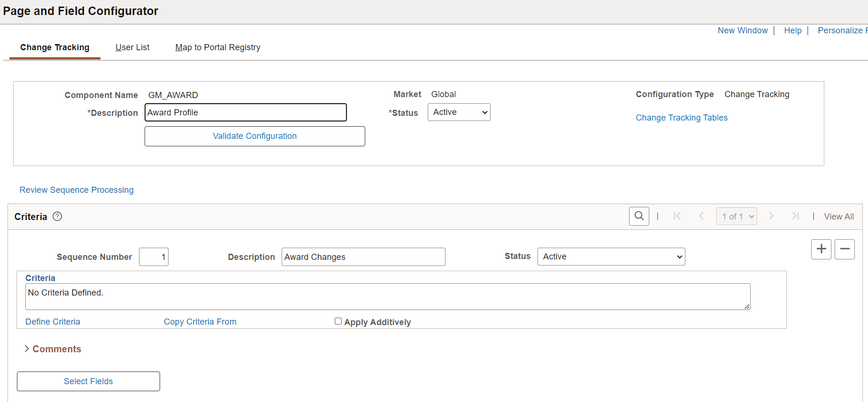
Task: Go to first criteria row arrow
Action: (x=677, y=216)
